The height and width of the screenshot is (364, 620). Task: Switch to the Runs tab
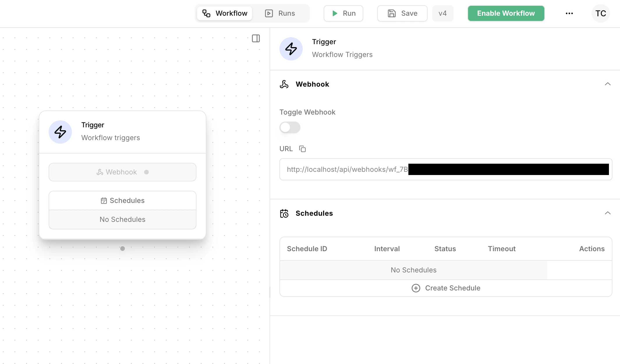coord(281,13)
